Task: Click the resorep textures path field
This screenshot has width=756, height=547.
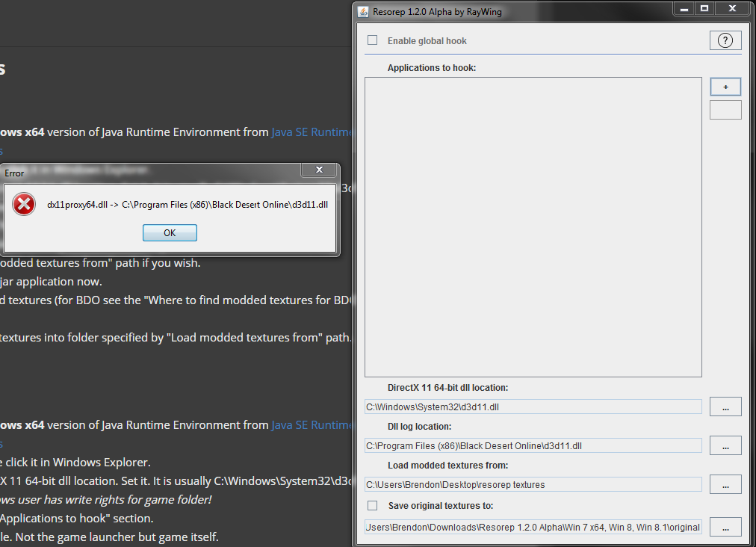Action: tap(533, 485)
